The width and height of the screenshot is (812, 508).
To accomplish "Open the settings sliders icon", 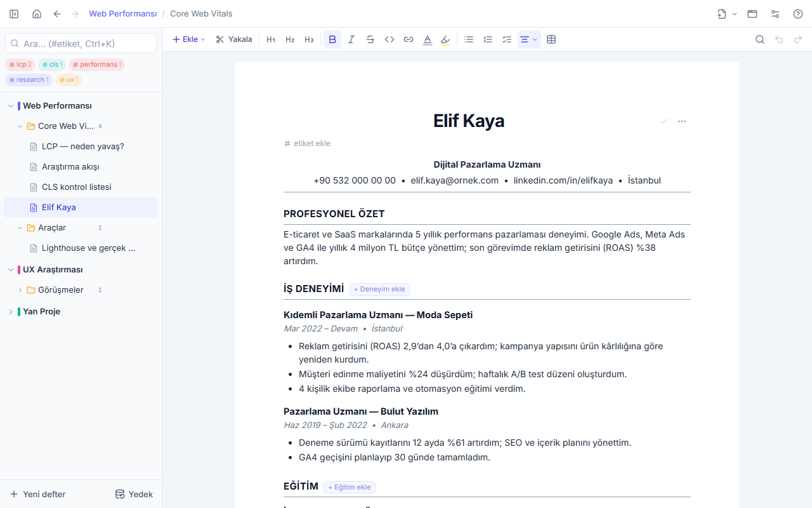I will point(775,14).
